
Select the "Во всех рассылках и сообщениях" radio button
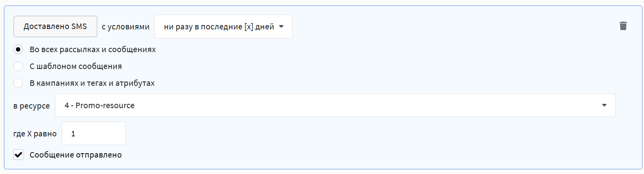point(18,50)
